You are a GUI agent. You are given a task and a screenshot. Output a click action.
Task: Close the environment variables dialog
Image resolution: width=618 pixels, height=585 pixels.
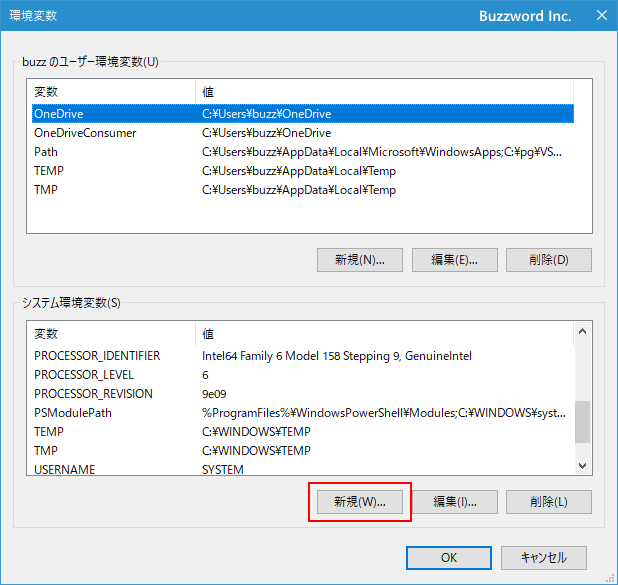tap(600, 15)
